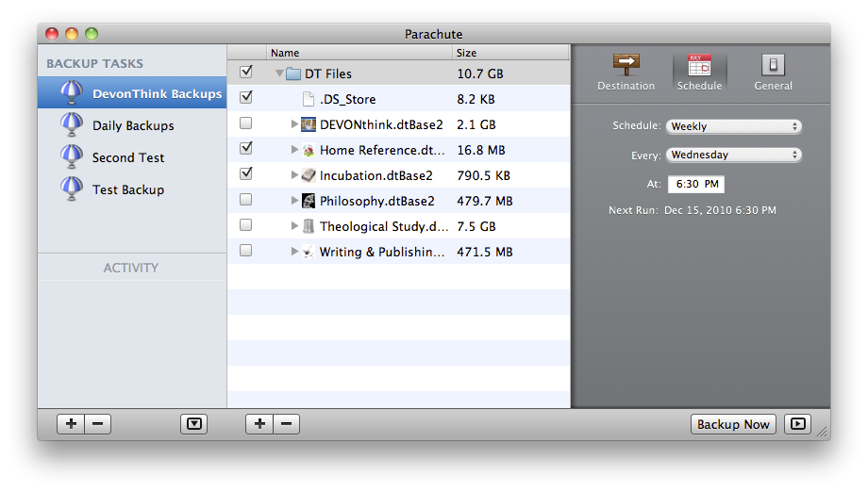The image size is (868, 492).
Task: Click the Incubation.dtBase2 database icon
Action: click(309, 175)
